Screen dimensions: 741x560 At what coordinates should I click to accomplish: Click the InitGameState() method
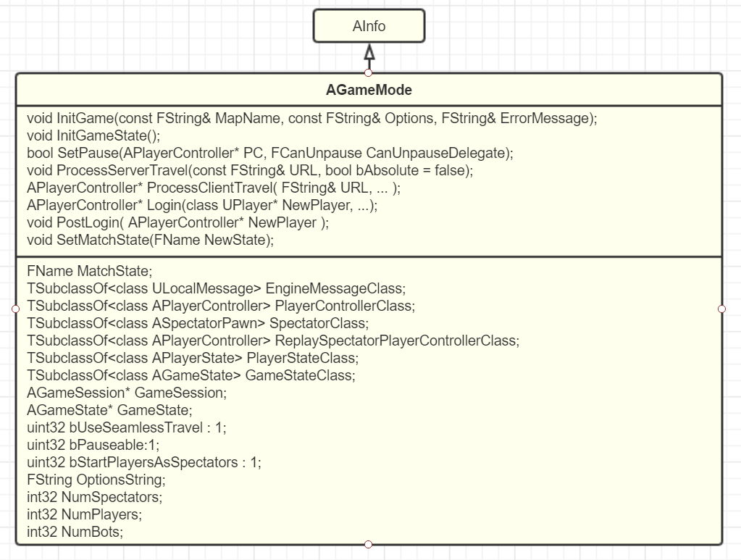pos(93,135)
